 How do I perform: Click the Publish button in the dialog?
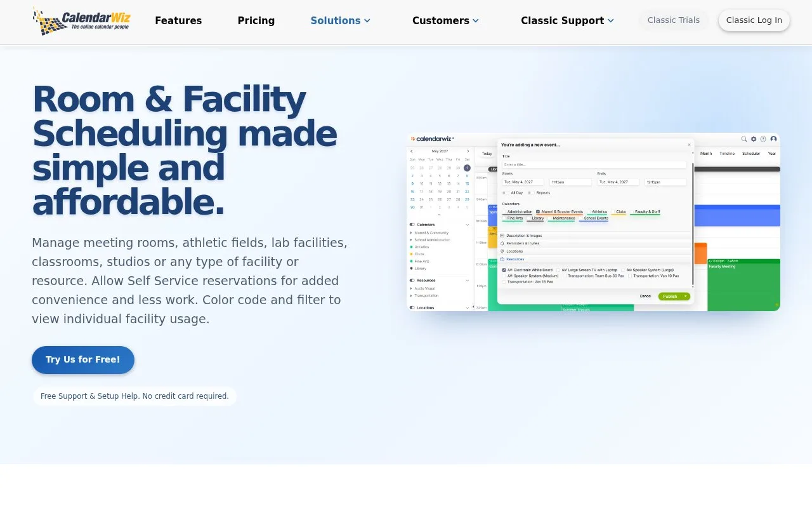670,297
